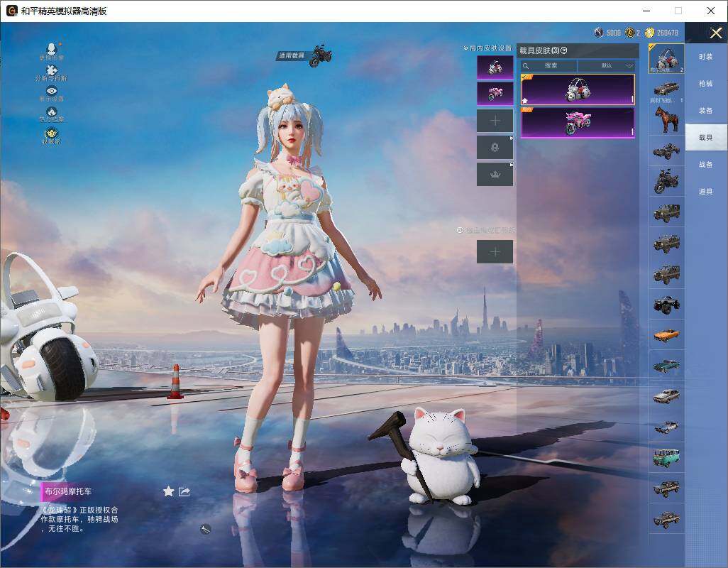Close the wardrobe with the X button

[x=715, y=33]
